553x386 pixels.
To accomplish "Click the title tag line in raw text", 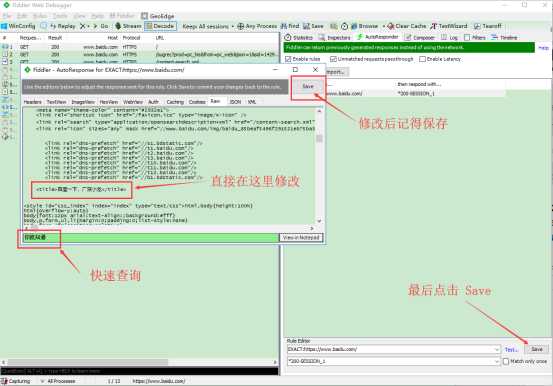I will 81,189.
